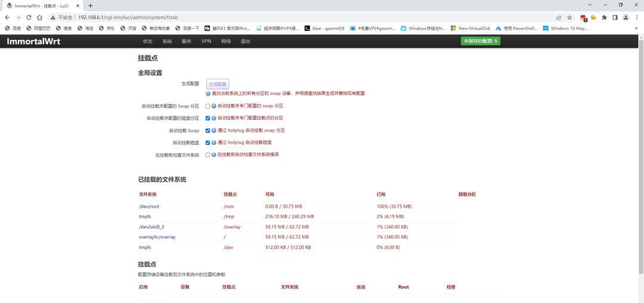Open the tab search chevron in title bar
644x303 pixels.
[590, 5]
